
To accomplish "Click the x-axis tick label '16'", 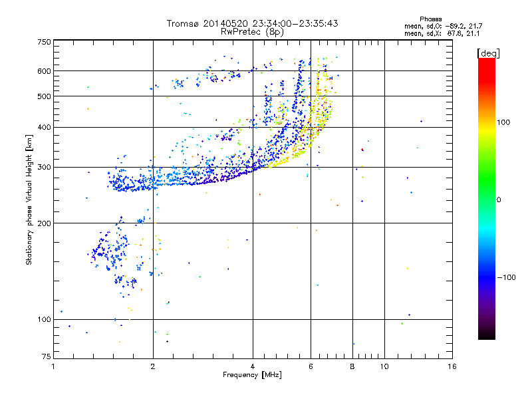I will coord(452,366).
